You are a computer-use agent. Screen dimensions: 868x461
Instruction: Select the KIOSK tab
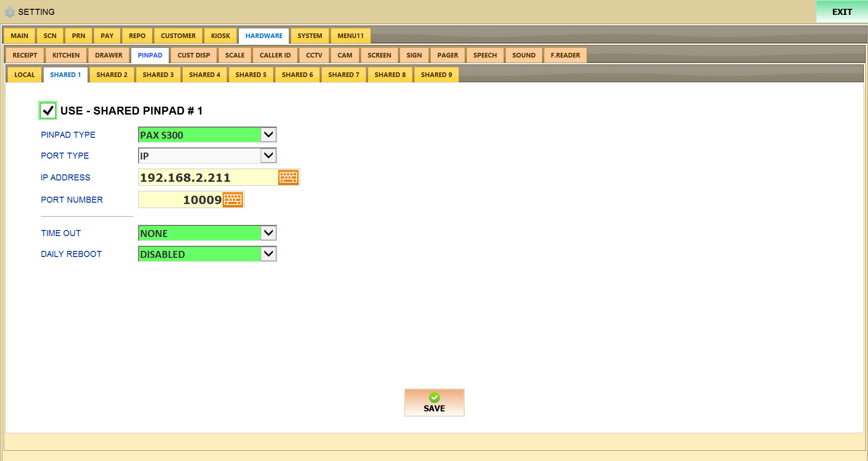(221, 36)
